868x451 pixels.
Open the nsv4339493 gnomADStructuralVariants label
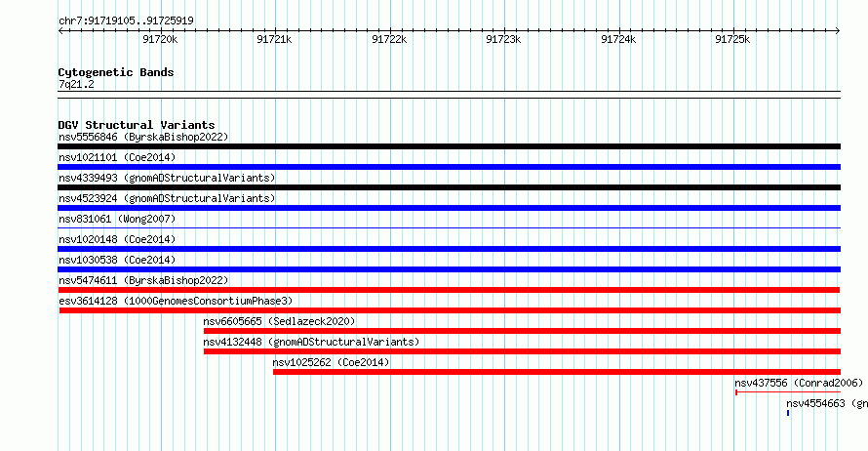[167, 178]
